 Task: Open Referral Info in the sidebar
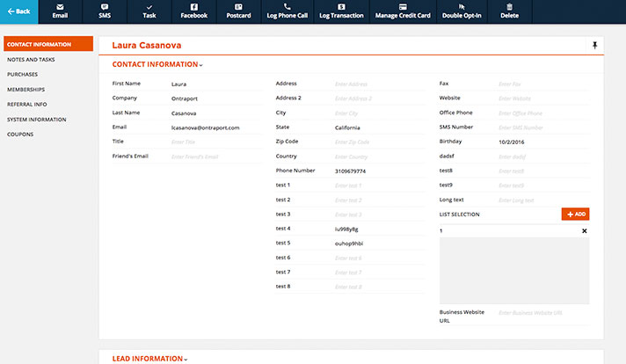click(x=26, y=104)
